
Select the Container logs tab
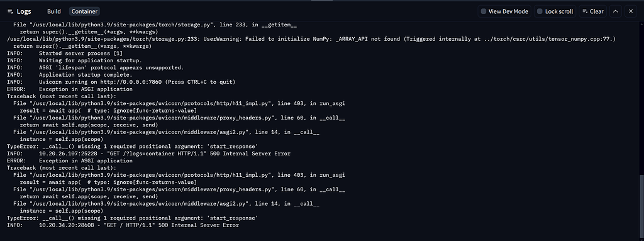(x=84, y=11)
